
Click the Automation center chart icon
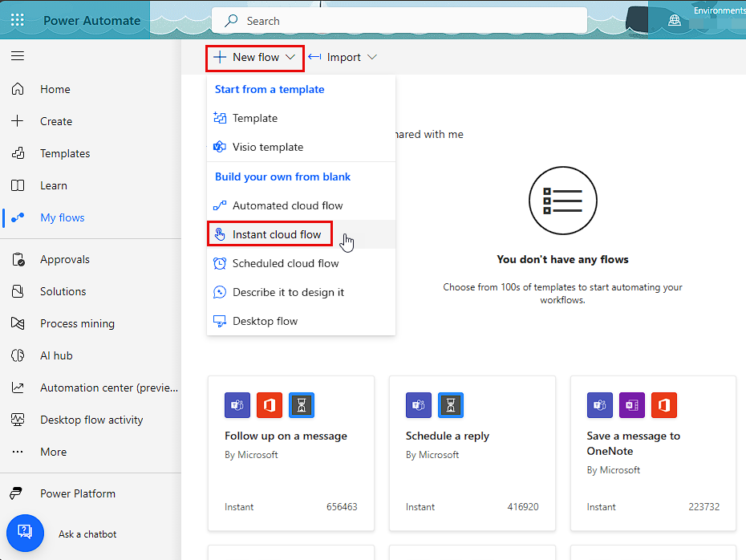[x=18, y=388]
